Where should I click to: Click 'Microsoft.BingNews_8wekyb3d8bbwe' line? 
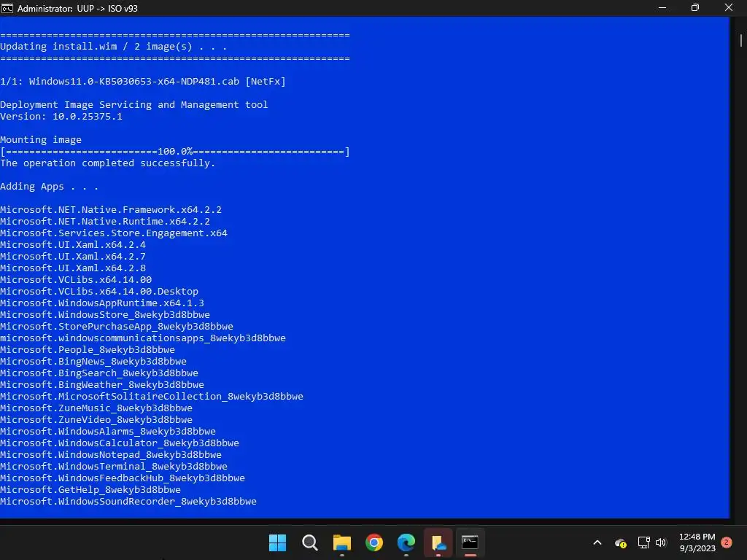click(93, 362)
